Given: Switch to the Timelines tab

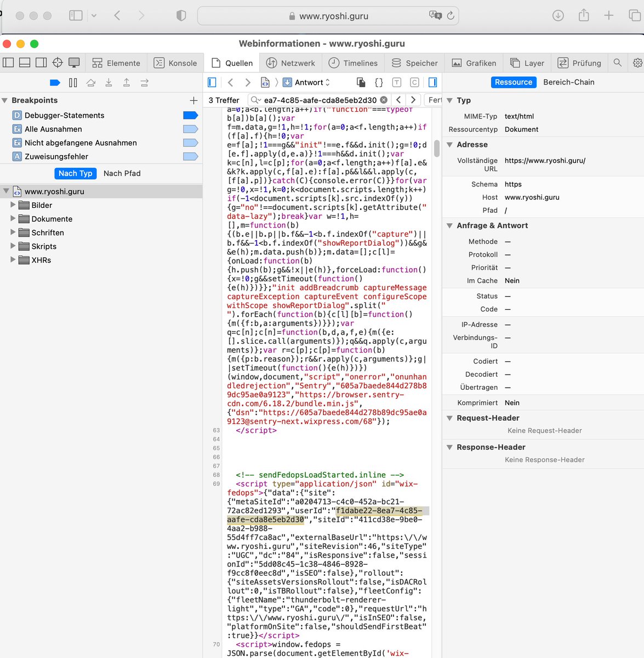Looking at the screenshot, I should pos(353,63).
